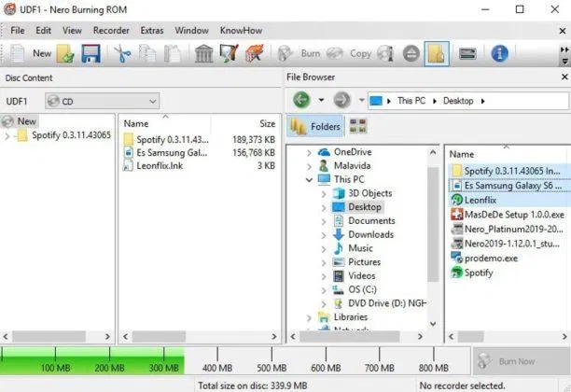
Task: Click the Choose Recorder drive icon
Action: tap(467, 54)
